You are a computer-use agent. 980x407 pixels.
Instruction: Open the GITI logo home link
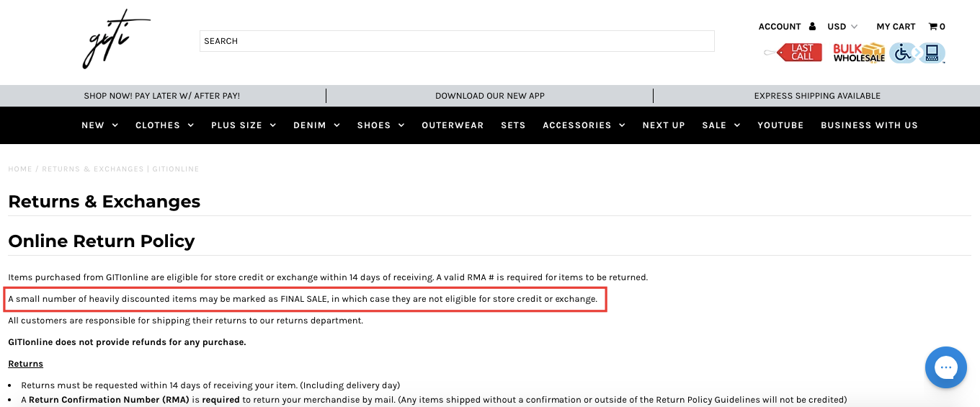[116, 40]
